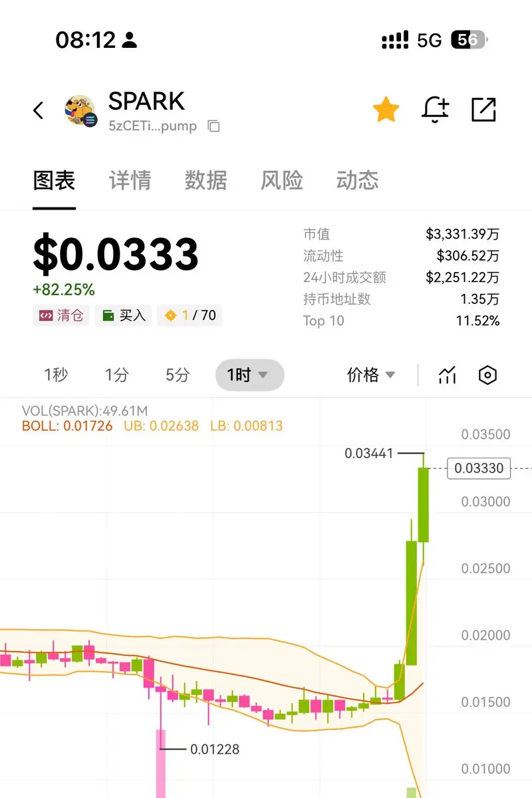The width and height of the screenshot is (532, 798).
Task: Tap the $0.0333 price
Action: 116,255
